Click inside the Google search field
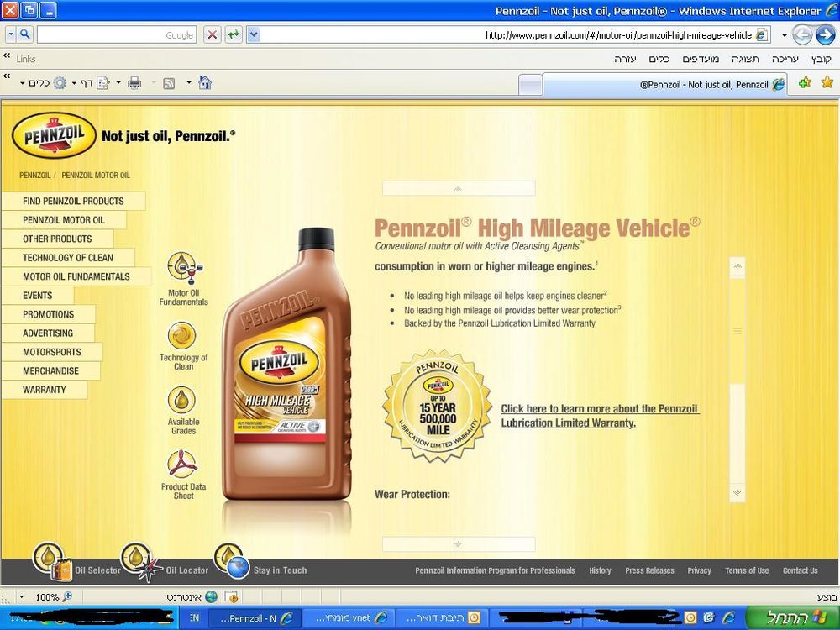This screenshot has height=630, width=840. point(117,34)
